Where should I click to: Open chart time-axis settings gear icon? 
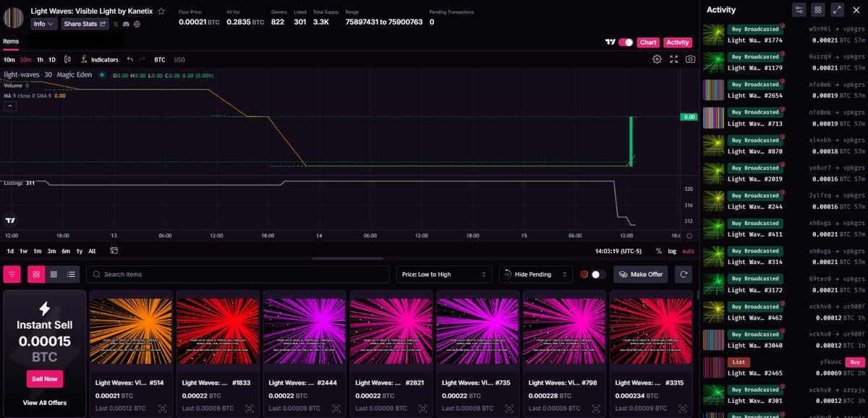click(x=689, y=236)
